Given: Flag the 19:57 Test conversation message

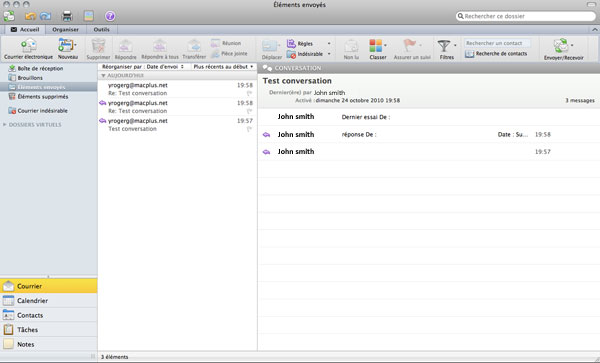Looking at the screenshot, I should pyautogui.click(x=249, y=129).
